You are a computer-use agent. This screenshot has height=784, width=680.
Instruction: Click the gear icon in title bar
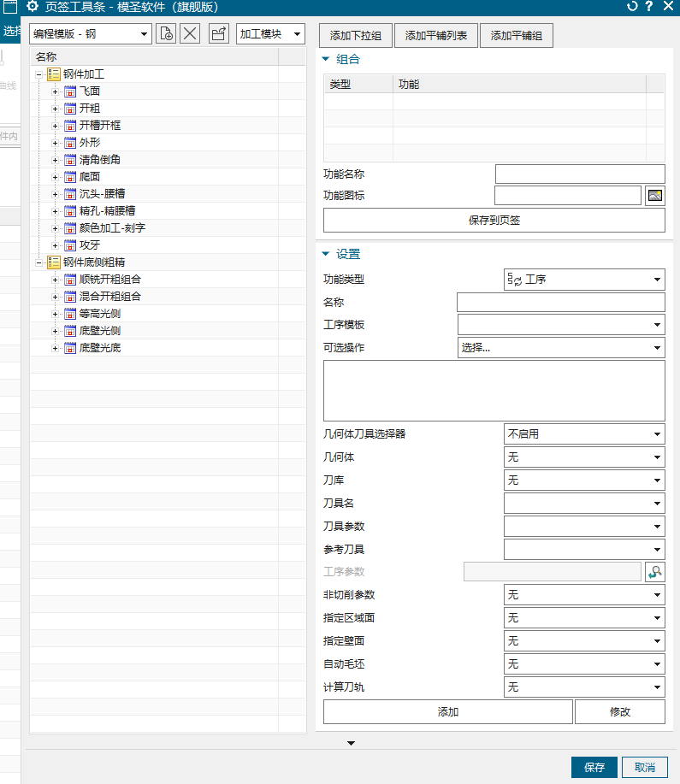(x=33, y=6)
